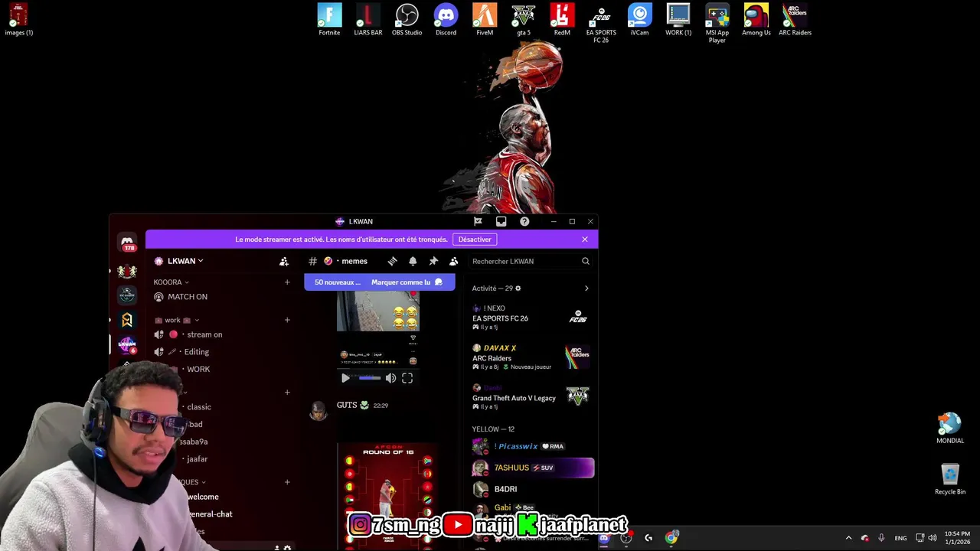
Task: Collapse the work category
Action: [x=177, y=320]
